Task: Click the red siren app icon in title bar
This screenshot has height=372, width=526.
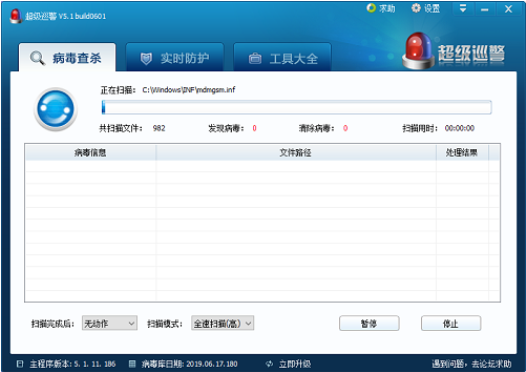Action: (15, 16)
